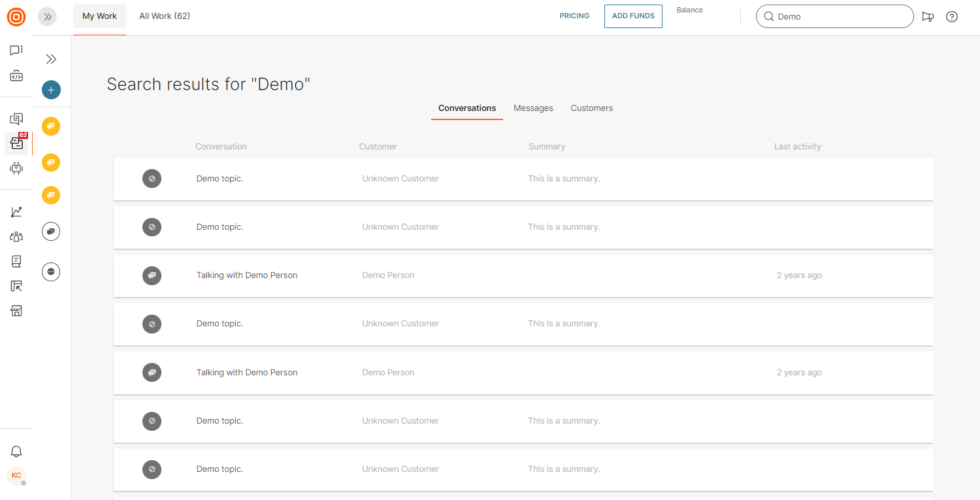
Task: Expand conversation panel with double chevron
Action: (51, 59)
